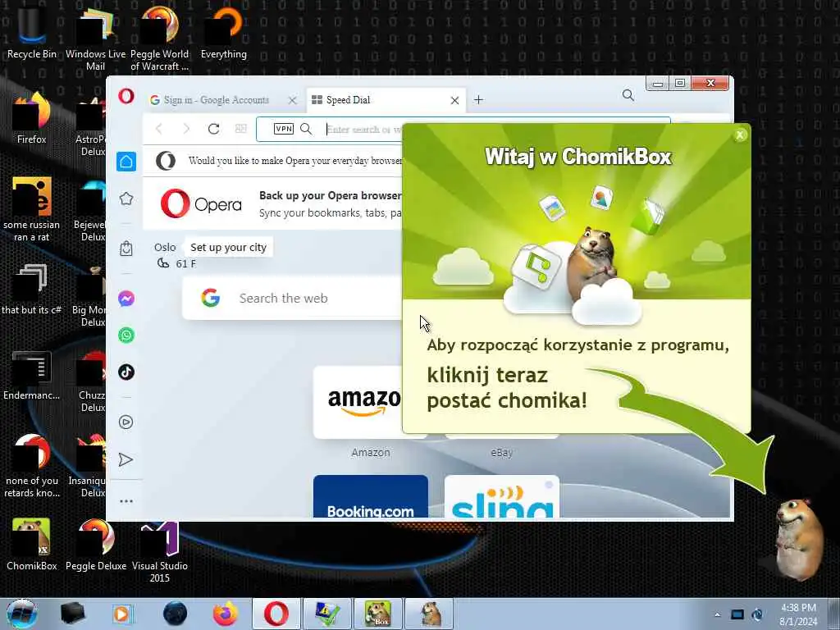
Task: Open the Sling speed dial tile
Action: click(502, 496)
